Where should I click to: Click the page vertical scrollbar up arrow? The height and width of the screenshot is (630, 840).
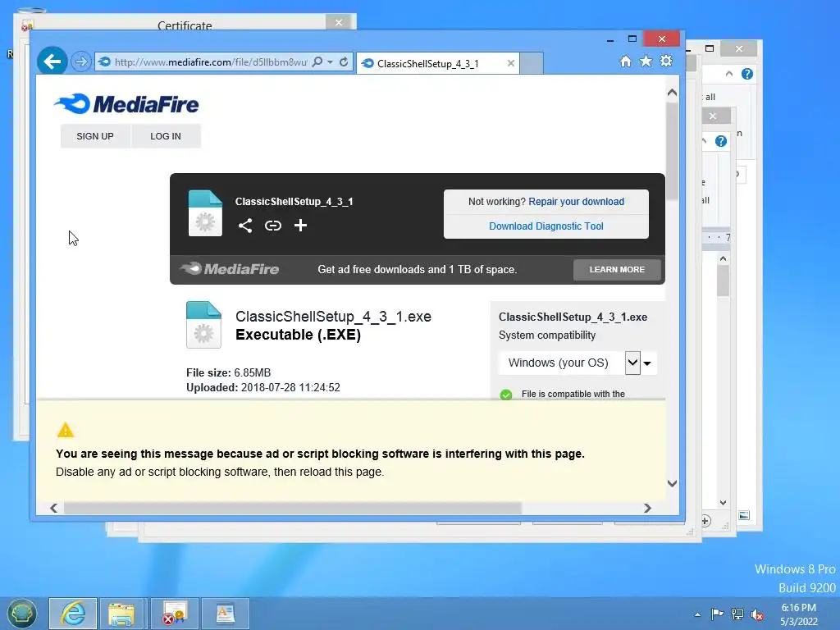point(672,93)
